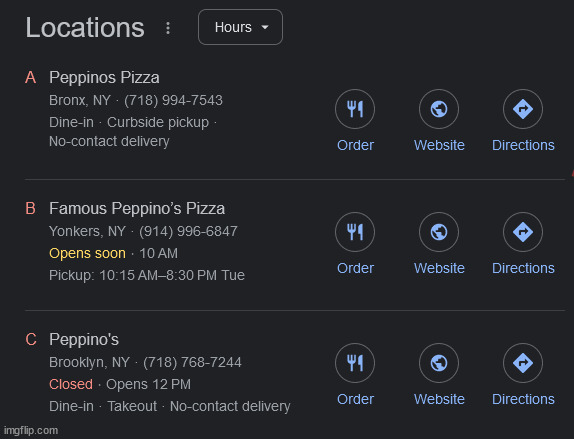574x439 pixels.
Task: Click the Locations heading
Action: coord(85,28)
